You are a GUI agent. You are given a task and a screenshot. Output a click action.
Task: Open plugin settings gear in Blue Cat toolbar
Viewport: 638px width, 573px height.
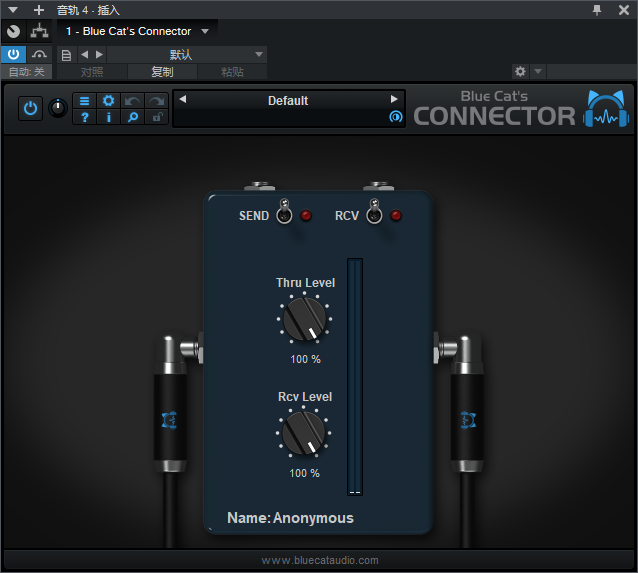click(x=108, y=101)
